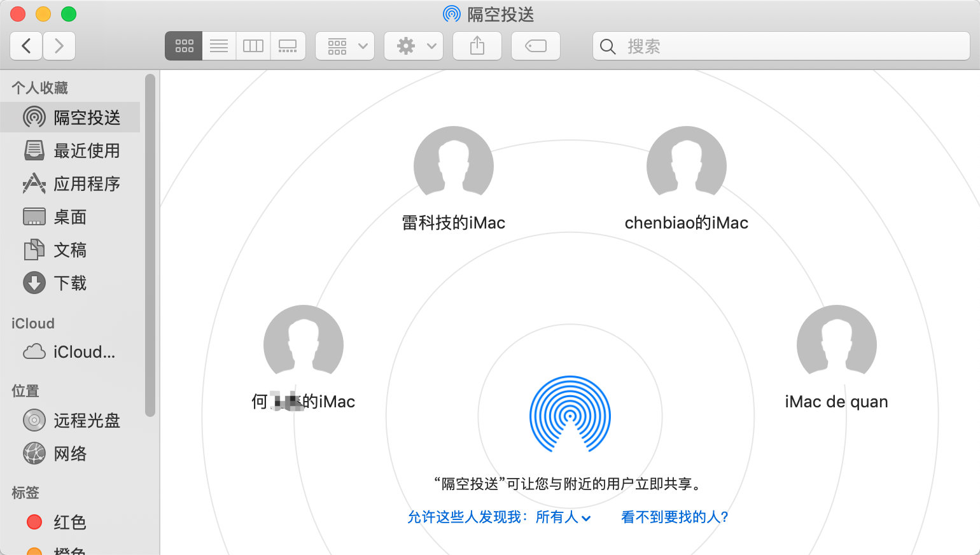Screen dimensions: 980x555
Task: Click the 位置 section header
Action: pyautogui.click(x=25, y=391)
